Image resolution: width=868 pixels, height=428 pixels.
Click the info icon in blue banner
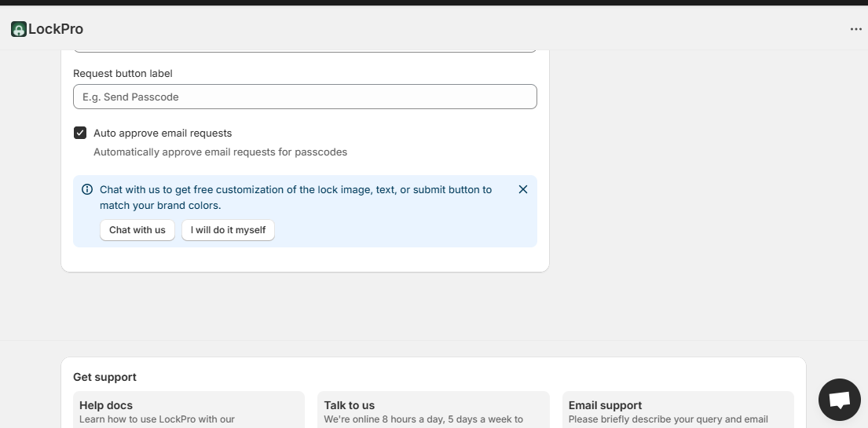pos(87,189)
